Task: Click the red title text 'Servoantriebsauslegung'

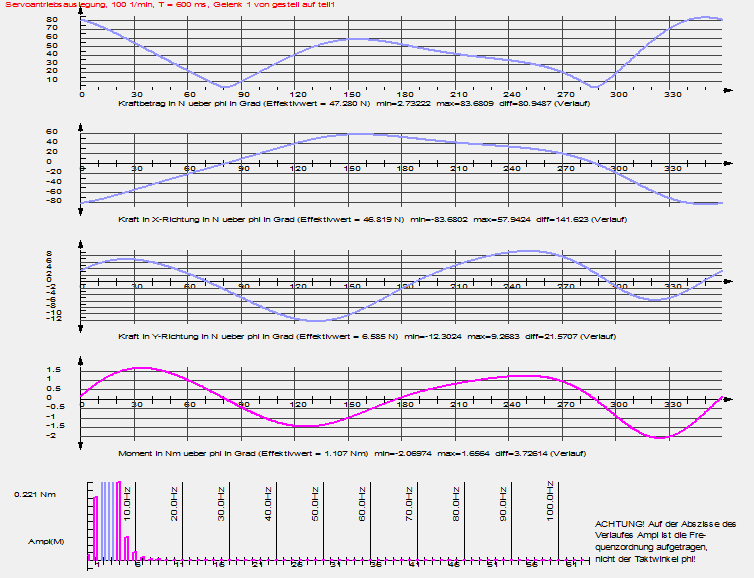Action: (40, 5)
